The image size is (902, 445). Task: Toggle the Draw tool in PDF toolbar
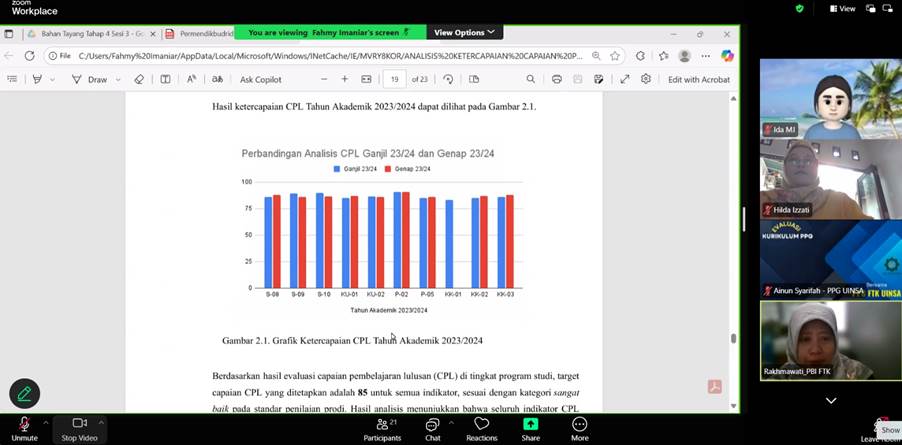point(90,79)
